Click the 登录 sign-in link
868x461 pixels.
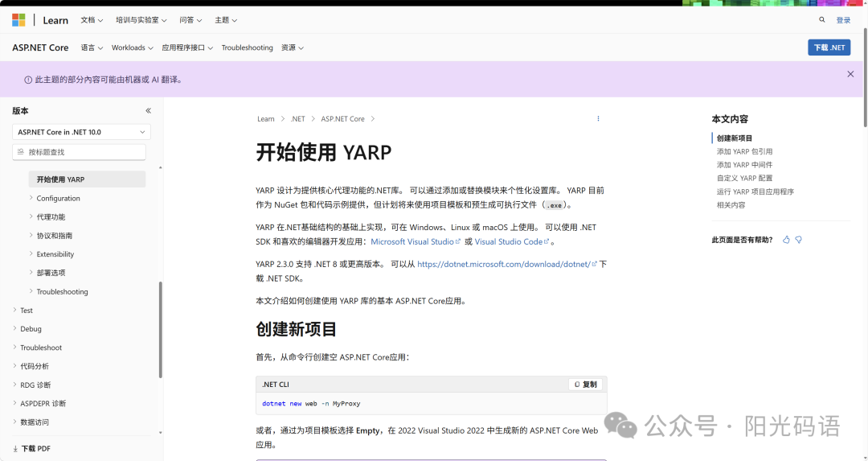pos(843,20)
